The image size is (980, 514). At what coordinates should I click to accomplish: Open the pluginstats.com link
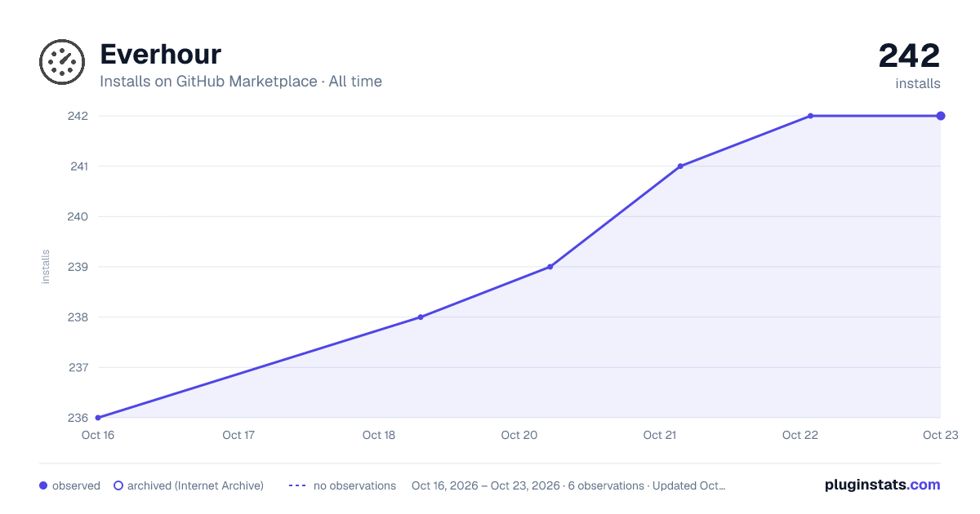pos(883,485)
